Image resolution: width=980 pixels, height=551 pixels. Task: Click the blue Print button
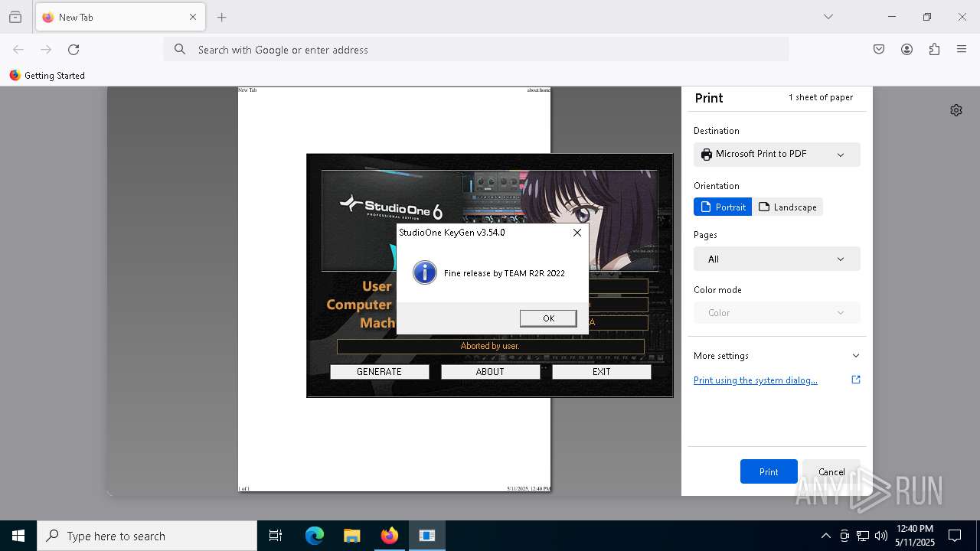(x=769, y=471)
